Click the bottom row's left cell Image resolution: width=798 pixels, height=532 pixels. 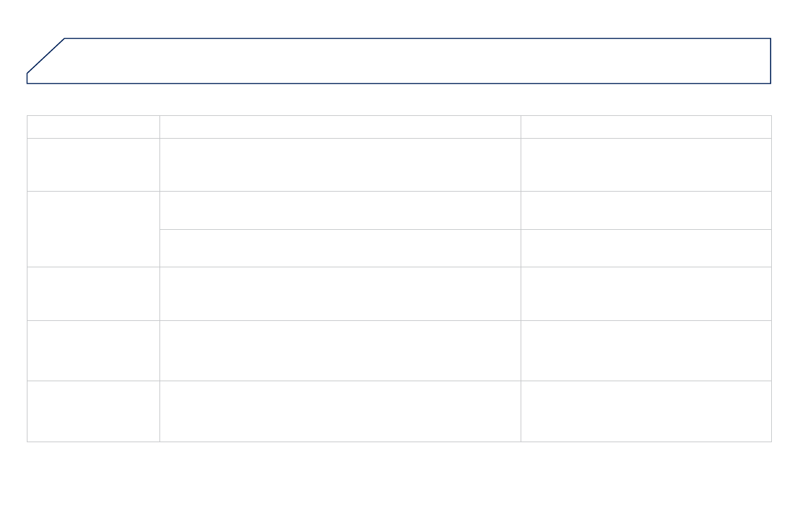93,411
